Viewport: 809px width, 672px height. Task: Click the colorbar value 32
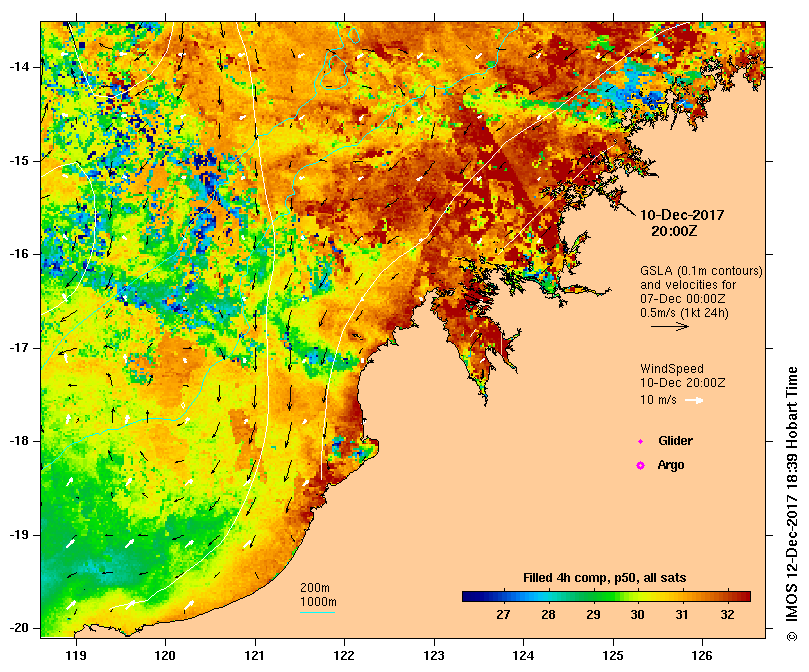click(x=727, y=615)
